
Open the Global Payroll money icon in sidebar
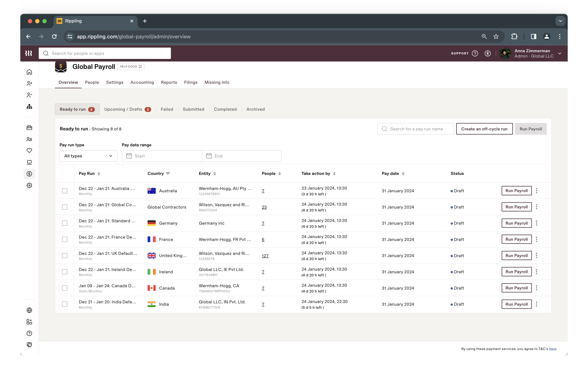pos(29,174)
